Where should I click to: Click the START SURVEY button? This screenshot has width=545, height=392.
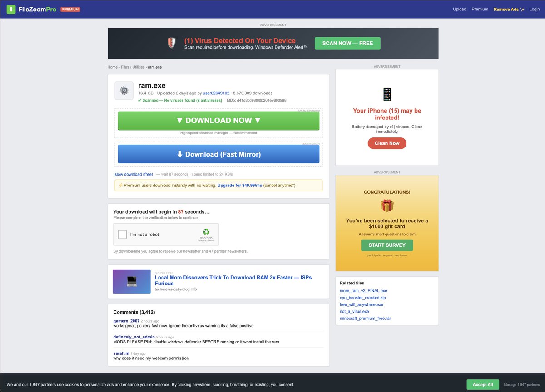coord(387,245)
